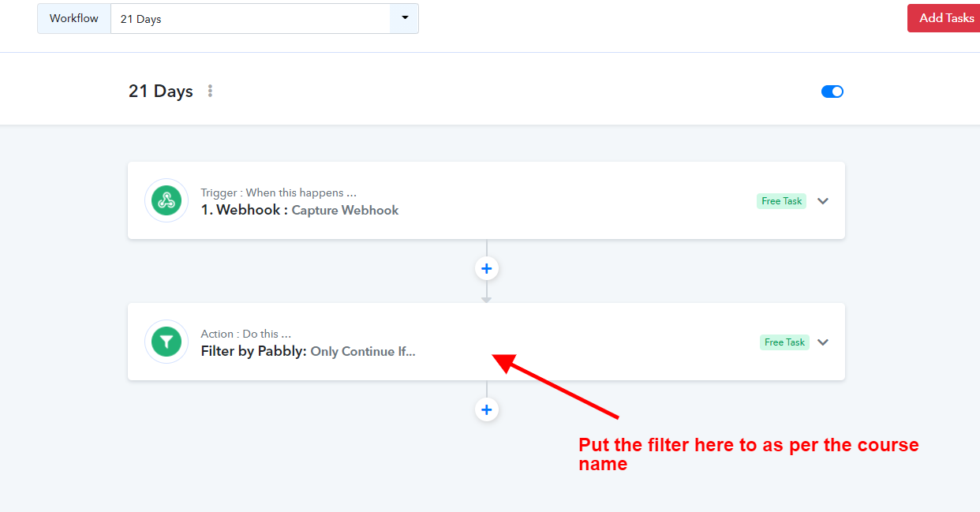This screenshot has width=980, height=512.
Task: Click the 'Capture Webhook' event text
Action: point(345,211)
